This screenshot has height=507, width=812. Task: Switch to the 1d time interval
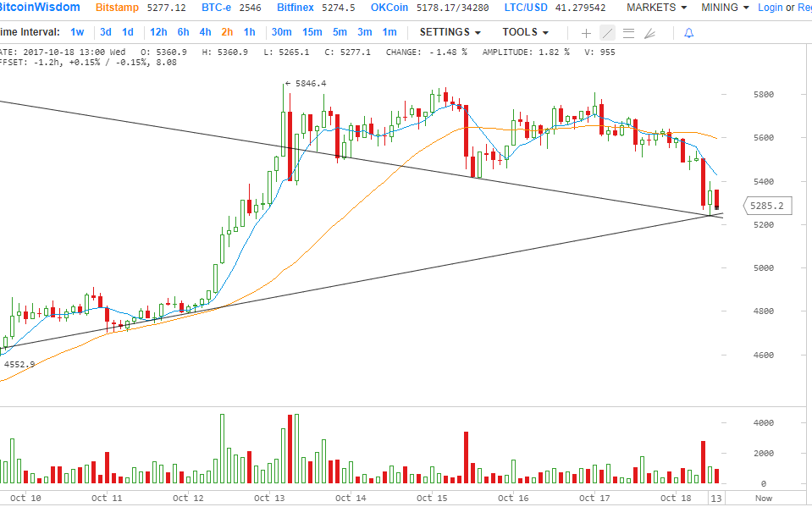(128, 32)
